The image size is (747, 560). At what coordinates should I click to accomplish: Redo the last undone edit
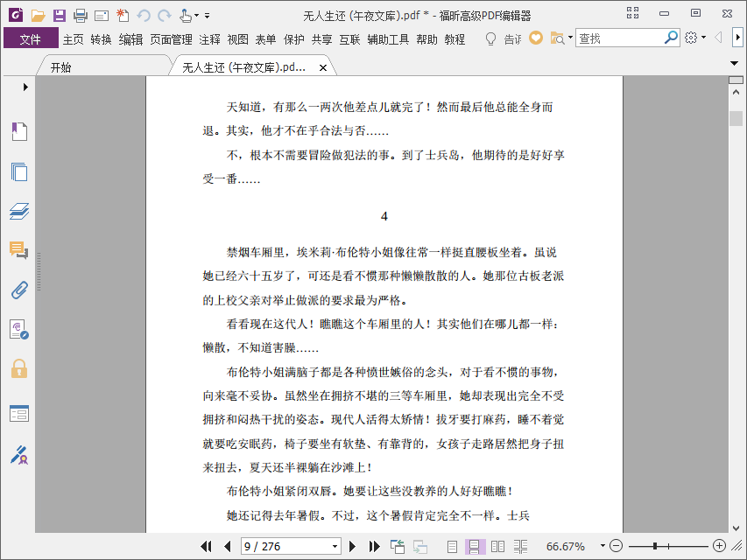[165, 16]
